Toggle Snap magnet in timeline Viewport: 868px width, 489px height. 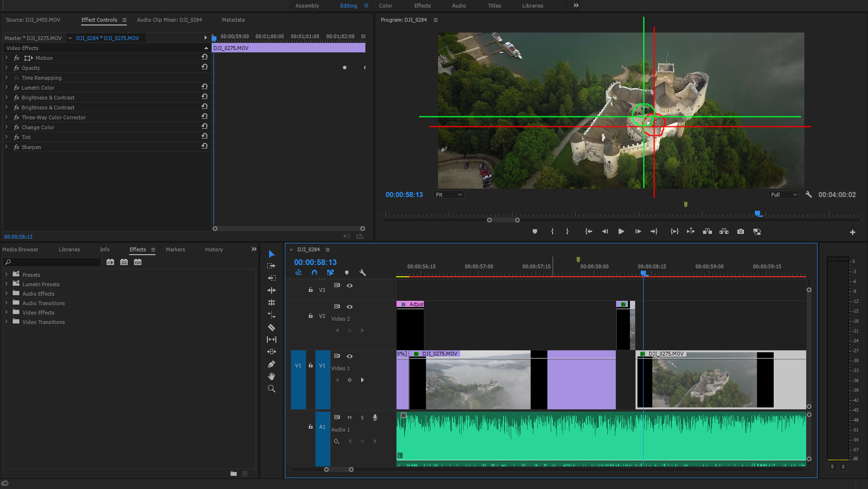click(314, 273)
